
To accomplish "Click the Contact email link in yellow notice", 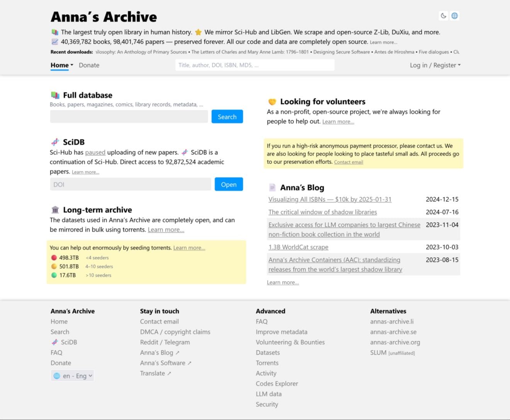I will [x=348, y=162].
